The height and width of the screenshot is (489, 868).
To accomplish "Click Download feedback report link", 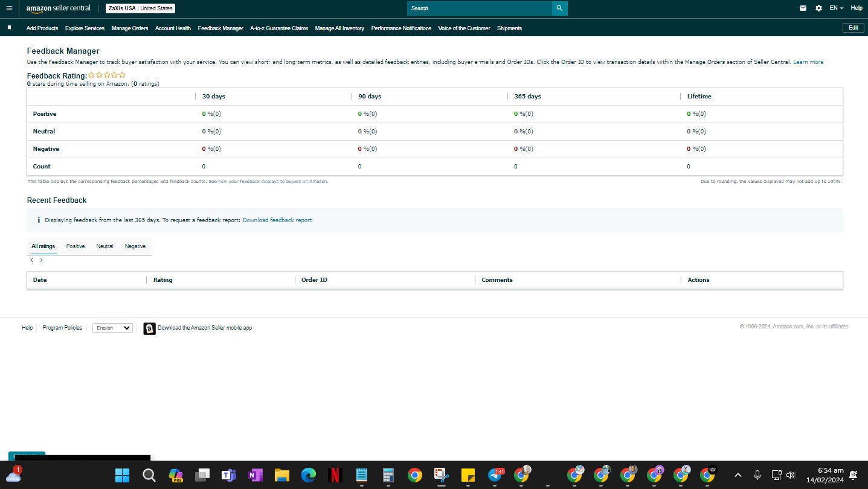I will tap(277, 220).
